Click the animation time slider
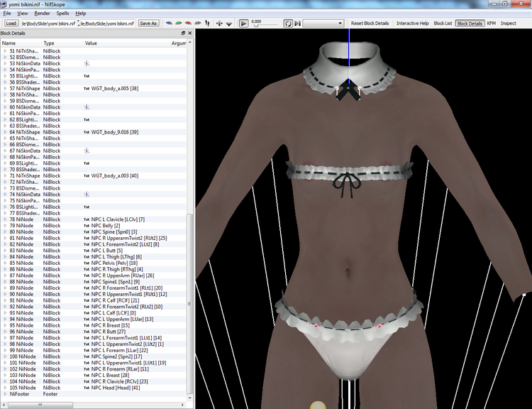532x409 pixels. click(x=265, y=25)
